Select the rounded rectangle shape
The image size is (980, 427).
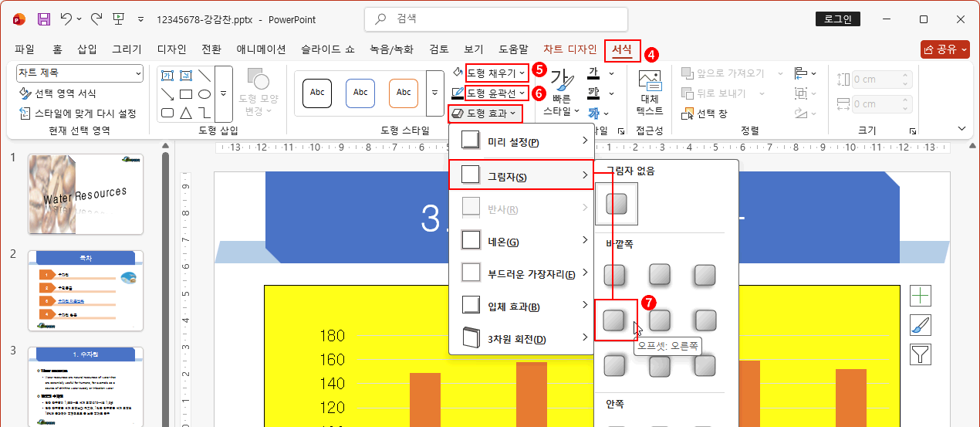pyautogui.click(x=166, y=114)
